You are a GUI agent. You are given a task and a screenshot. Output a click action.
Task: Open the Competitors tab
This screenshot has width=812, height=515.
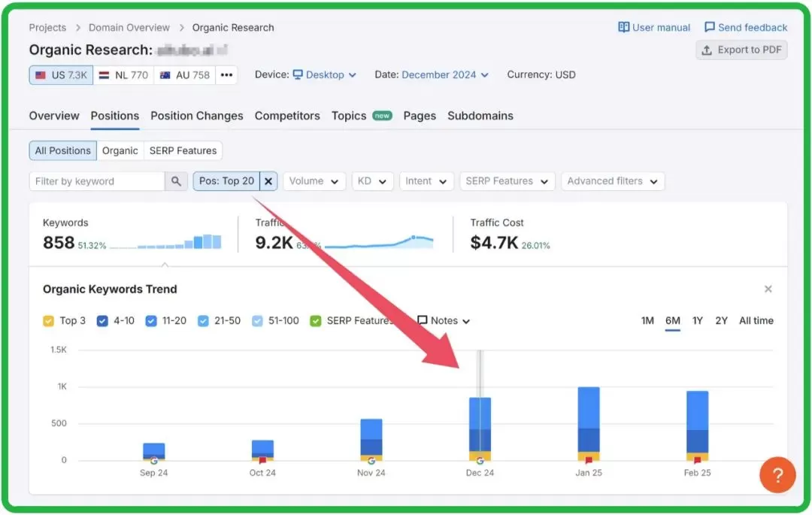(287, 116)
